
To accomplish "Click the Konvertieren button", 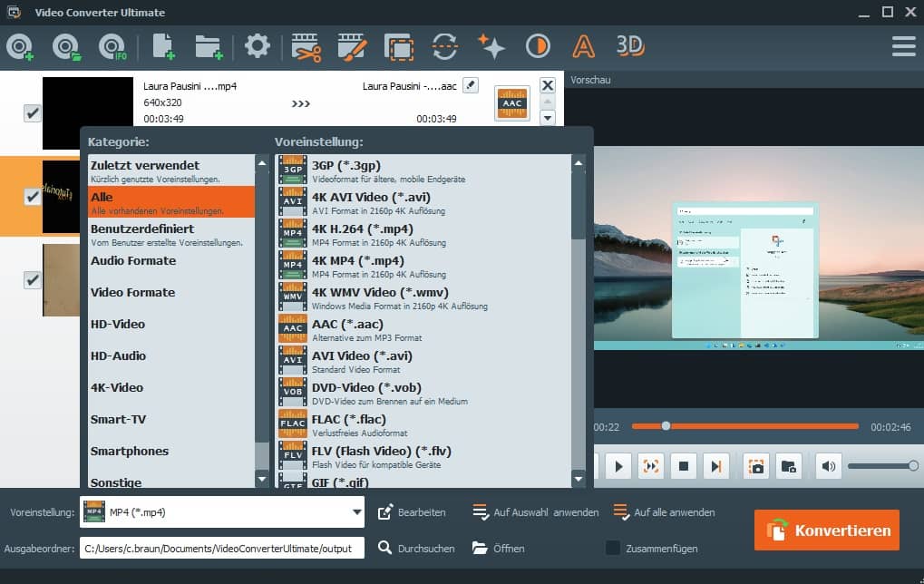I will tap(826, 530).
